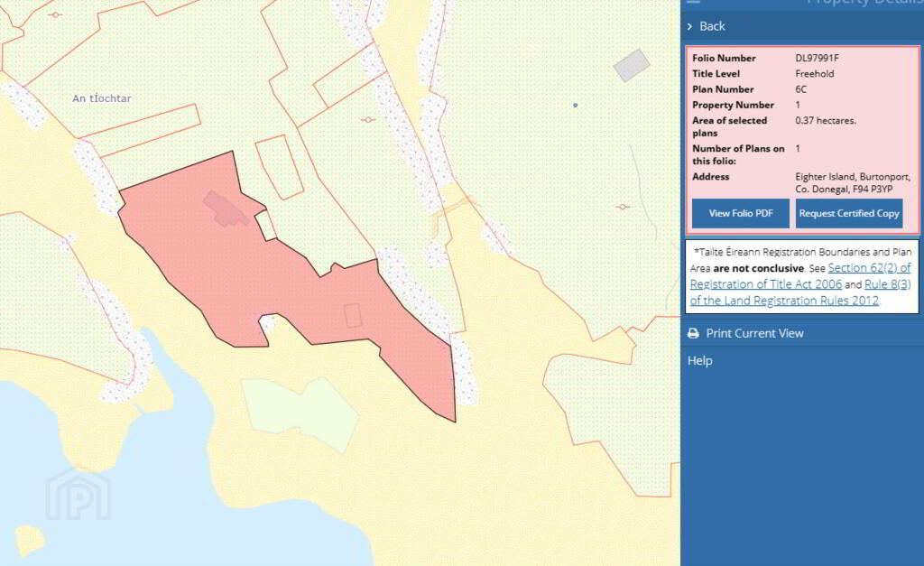924x566 pixels.
Task: Go back using the Back label
Action: pyautogui.click(x=712, y=26)
